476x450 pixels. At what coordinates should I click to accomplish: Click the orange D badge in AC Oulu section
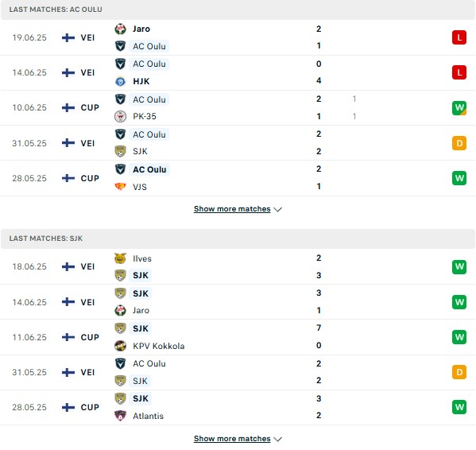pyautogui.click(x=459, y=143)
